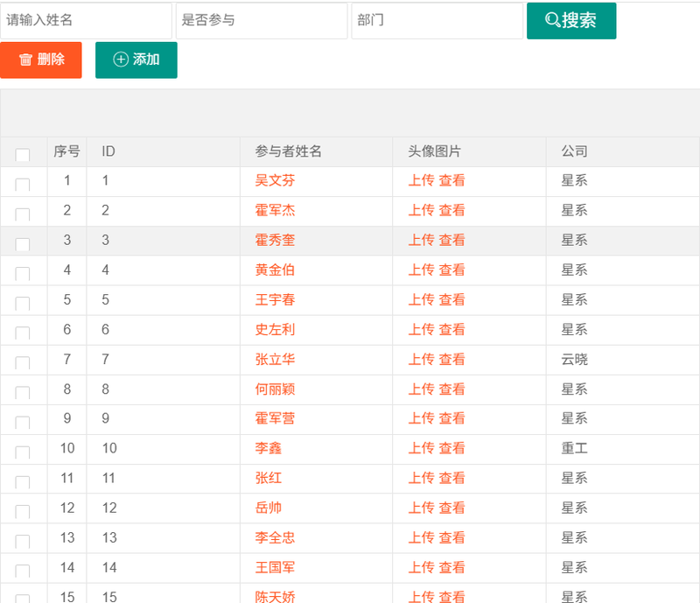Check the checkbox for row 岳帅

[x=23, y=511]
